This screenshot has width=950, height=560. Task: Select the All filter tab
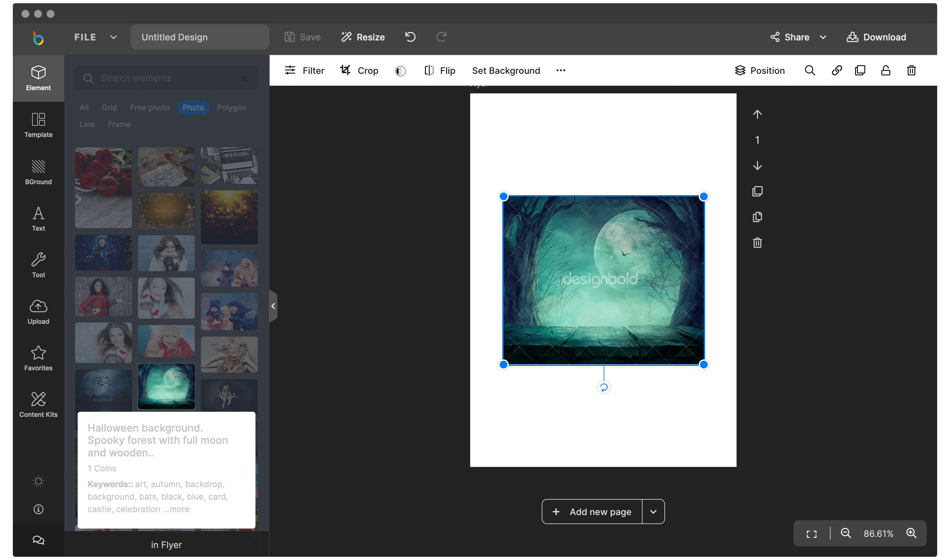pos(84,108)
